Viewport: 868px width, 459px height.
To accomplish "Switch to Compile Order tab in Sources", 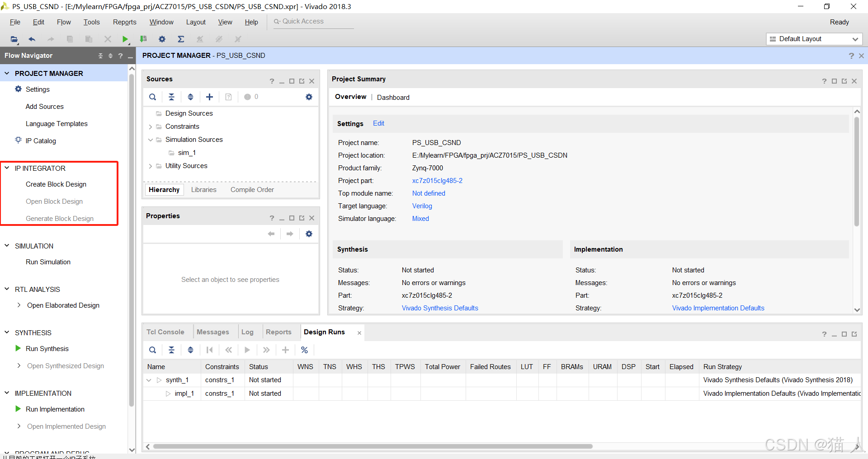I will point(252,190).
